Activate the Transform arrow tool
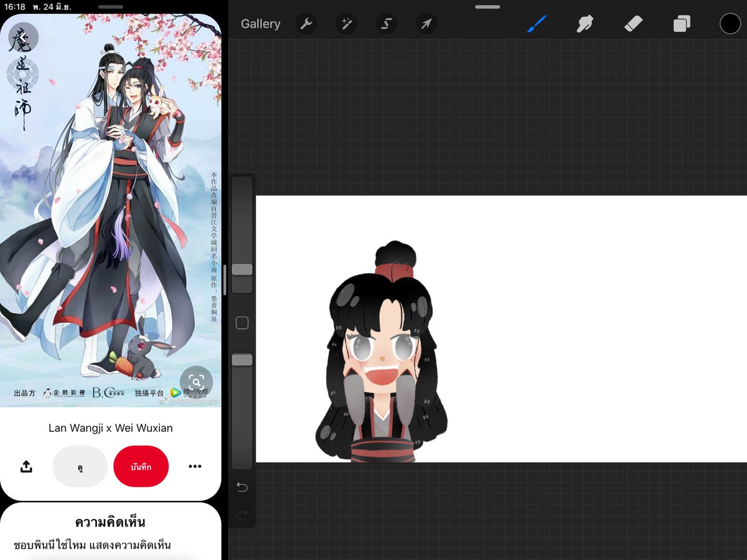 point(426,24)
